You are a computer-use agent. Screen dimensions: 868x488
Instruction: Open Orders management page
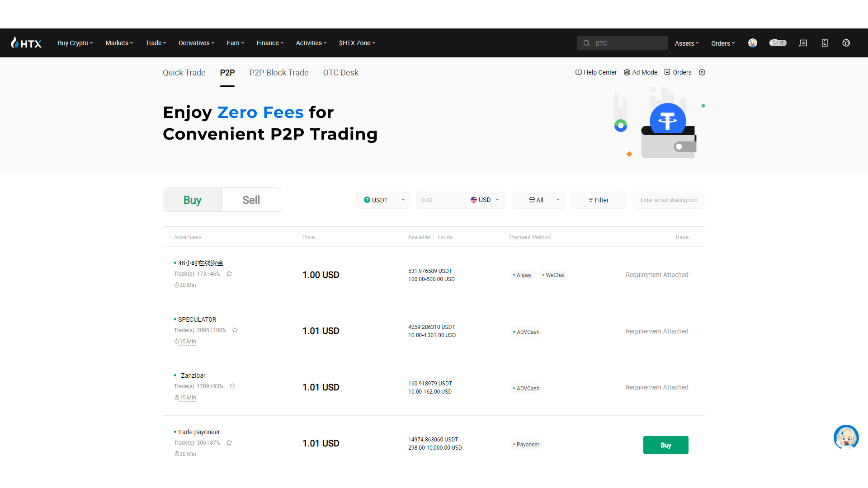pos(681,72)
